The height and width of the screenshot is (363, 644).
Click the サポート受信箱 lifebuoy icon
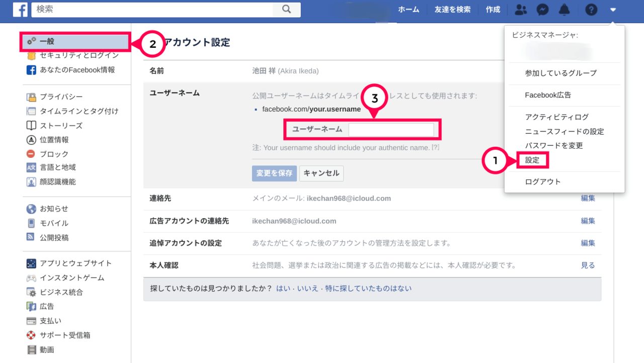pyautogui.click(x=31, y=335)
